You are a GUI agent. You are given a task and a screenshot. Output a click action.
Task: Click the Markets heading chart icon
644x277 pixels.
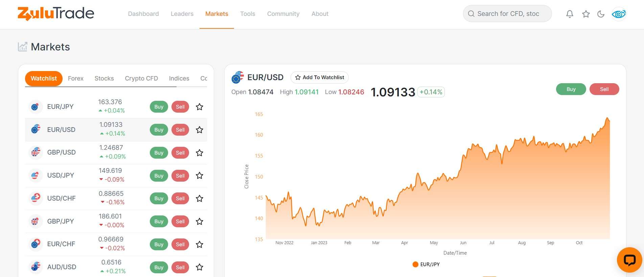click(23, 47)
